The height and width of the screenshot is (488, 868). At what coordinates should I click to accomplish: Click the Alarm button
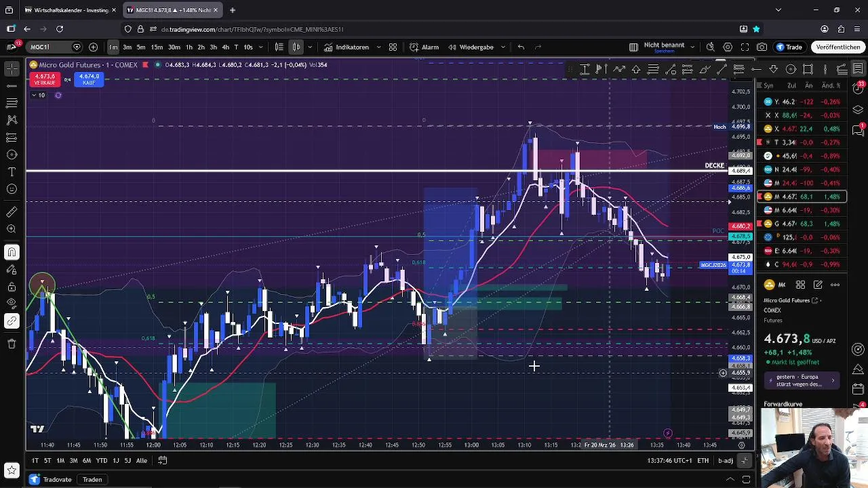[424, 47]
